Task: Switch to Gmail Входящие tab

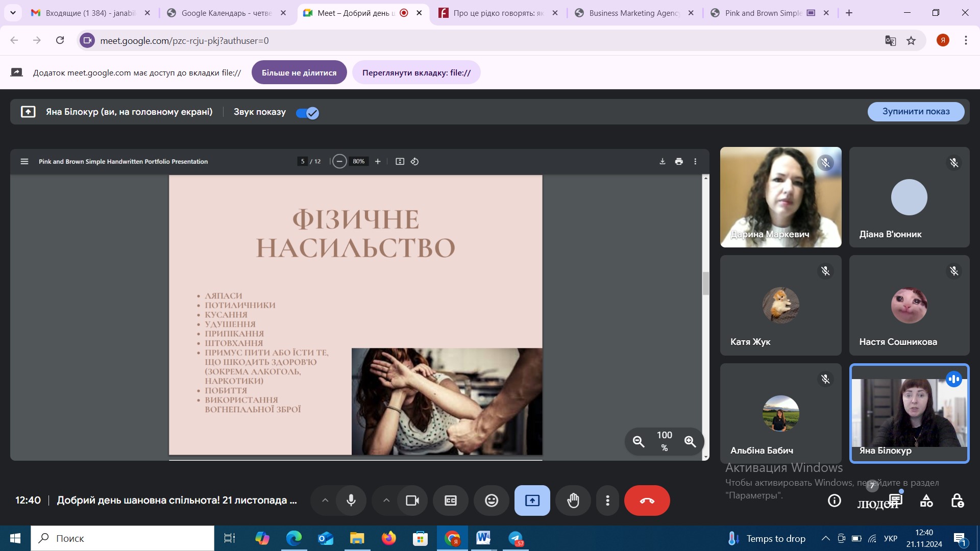Action: [90, 13]
